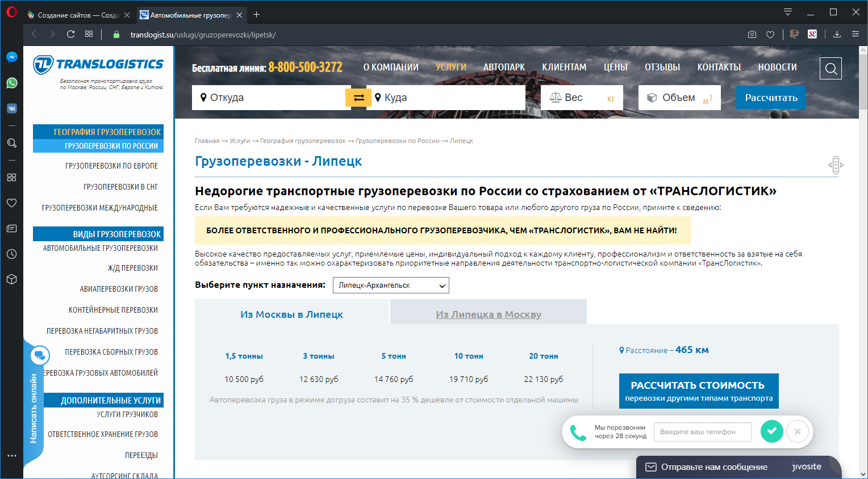Click the phone number input field
The width and height of the screenshot is (868, 479).
click(x=702, y=432)
